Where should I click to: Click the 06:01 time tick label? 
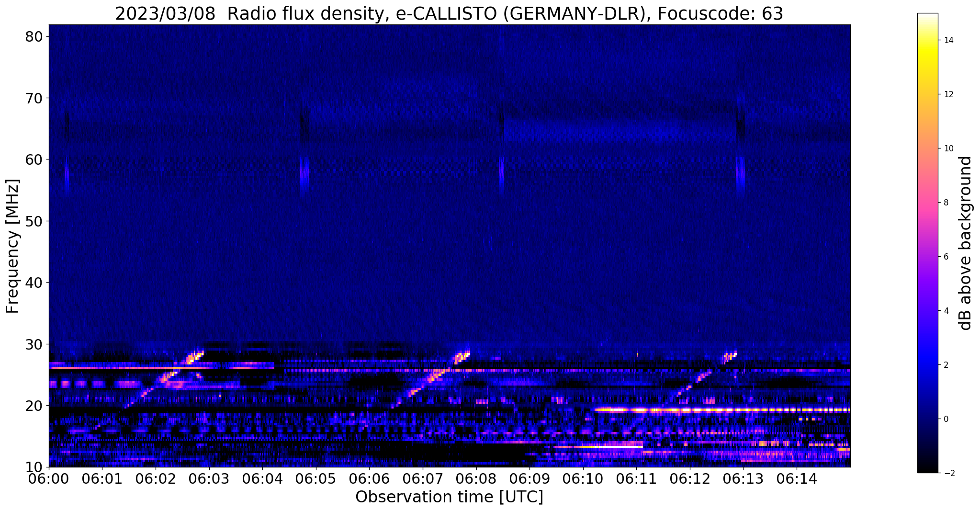pos(102,478)
